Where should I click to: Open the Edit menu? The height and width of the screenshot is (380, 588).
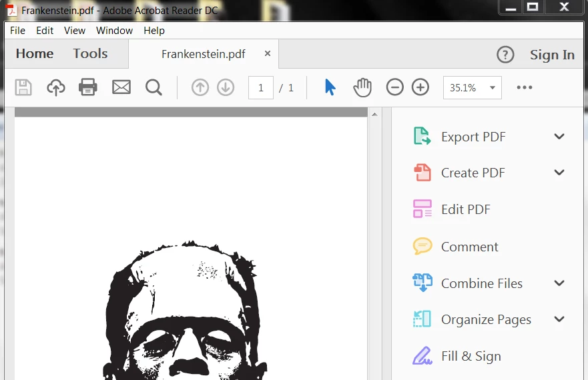(45, 31)
